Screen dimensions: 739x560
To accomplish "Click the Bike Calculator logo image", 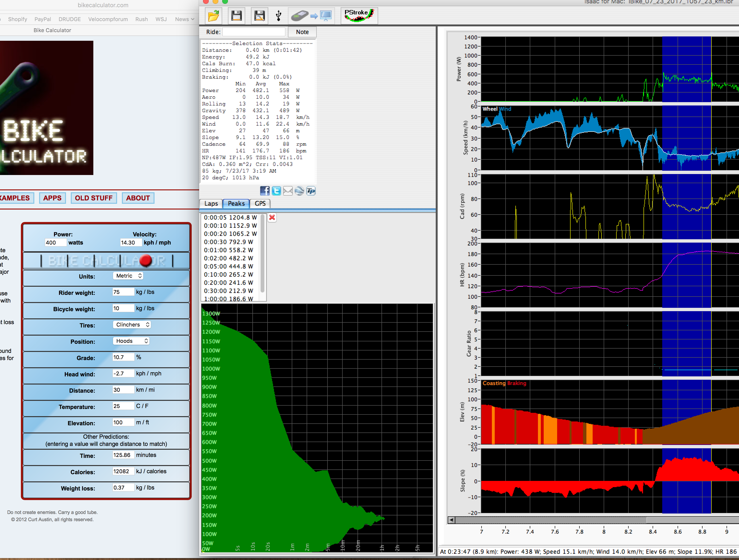I will (47, 108).
